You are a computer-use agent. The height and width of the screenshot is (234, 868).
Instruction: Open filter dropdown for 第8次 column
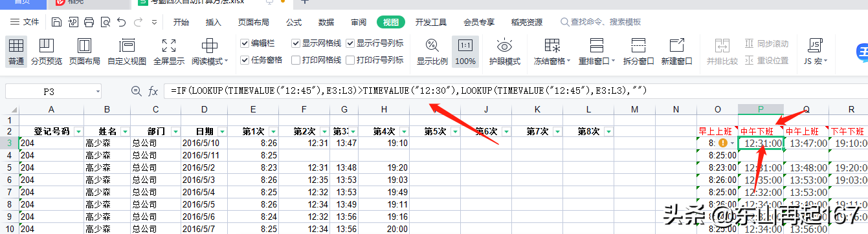tap(608, 131)
